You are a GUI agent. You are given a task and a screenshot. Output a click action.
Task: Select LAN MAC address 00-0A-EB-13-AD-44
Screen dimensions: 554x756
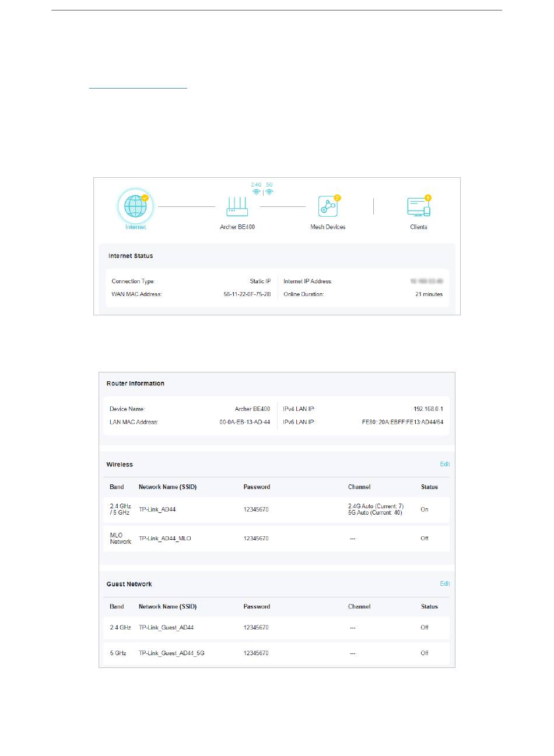(245, 422)
